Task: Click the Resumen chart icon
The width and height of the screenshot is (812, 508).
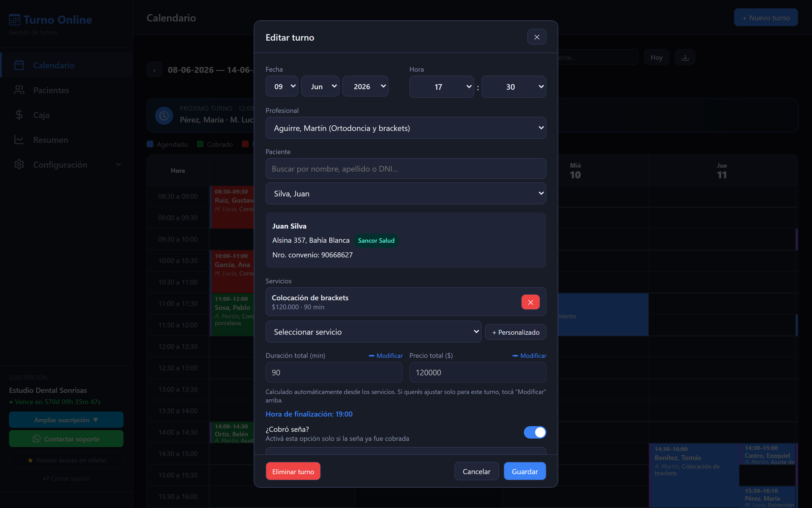Action: click(x=19, y=140)
